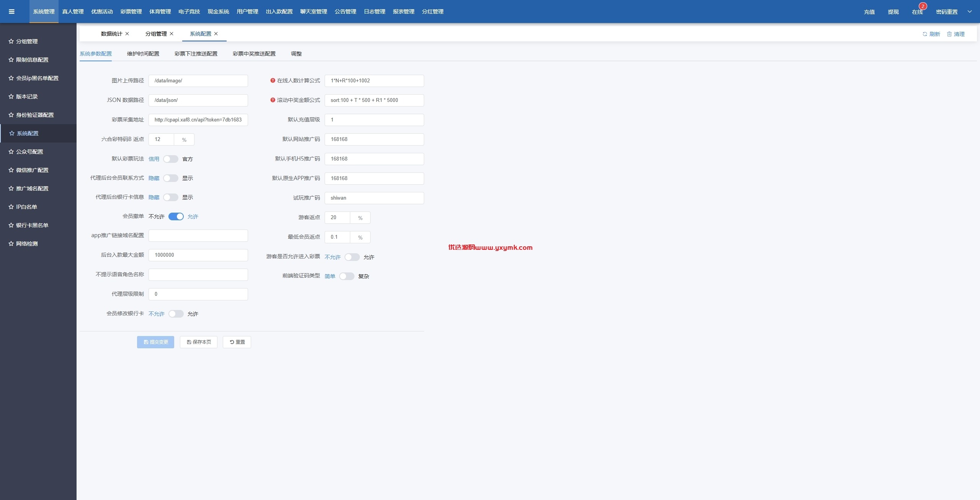The width and height of the screenshot is (980, 500).
Task: Click 游客返点 percentage input
Action: tap(337, 218)
